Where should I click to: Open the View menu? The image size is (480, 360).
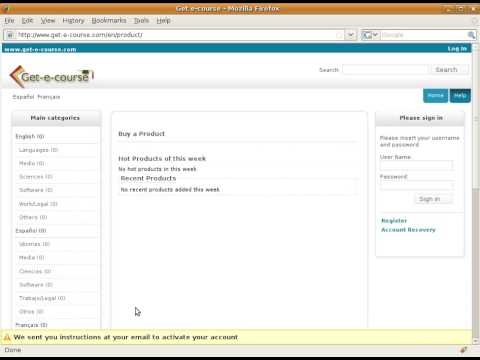click(48, 21)
